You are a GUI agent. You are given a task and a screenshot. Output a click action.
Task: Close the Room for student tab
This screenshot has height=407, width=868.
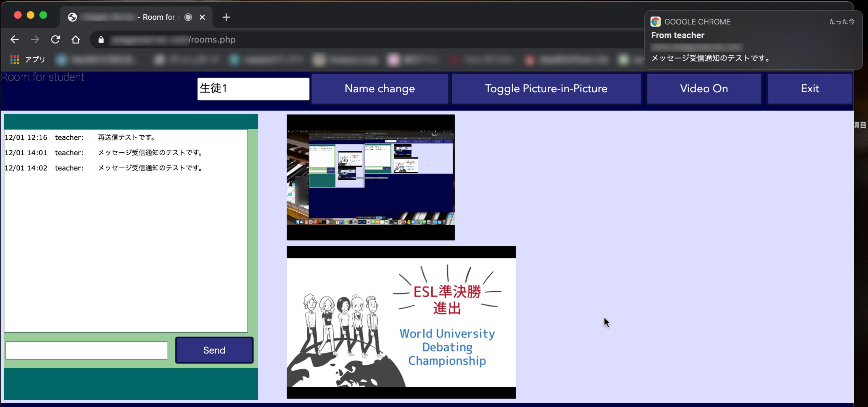pos(202,17)
